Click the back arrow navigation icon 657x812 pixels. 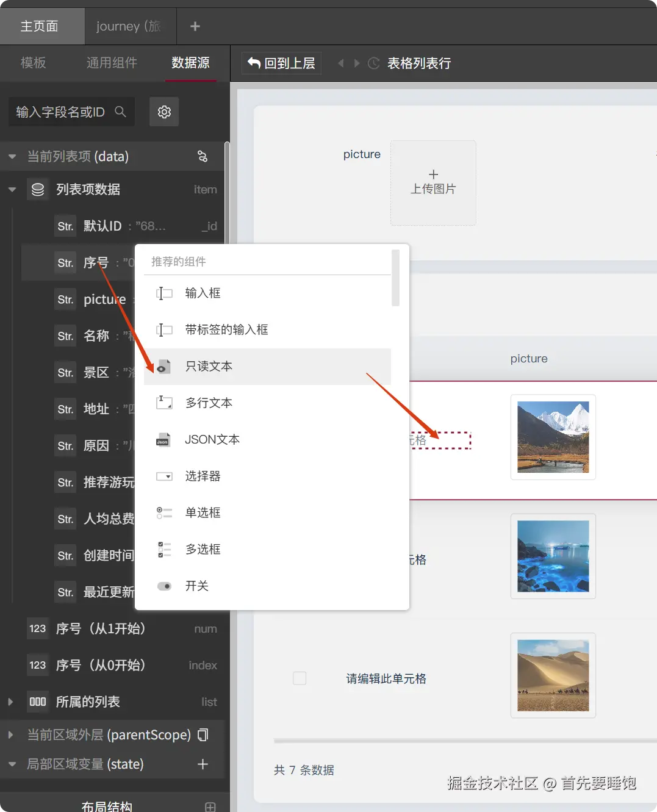coord(341,63)
